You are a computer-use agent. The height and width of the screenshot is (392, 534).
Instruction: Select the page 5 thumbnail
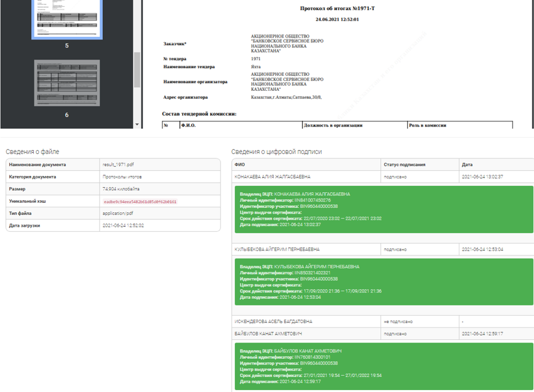coord(66,19)
